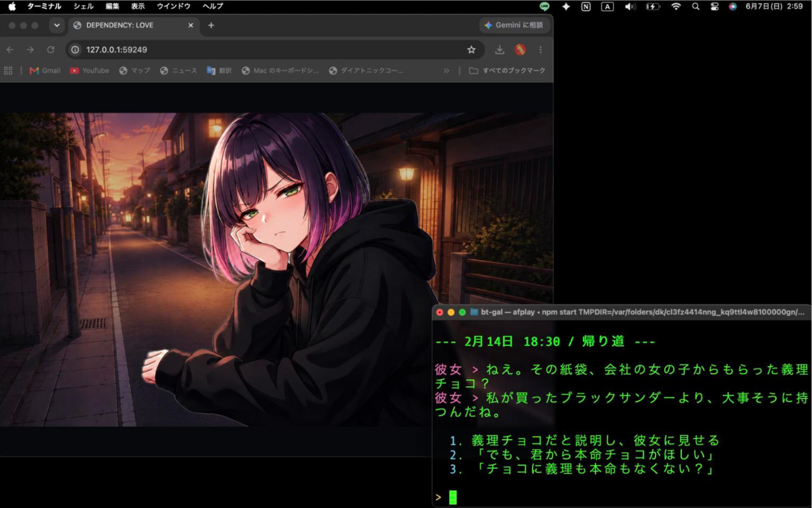
Task: Open the ウインドウ menu
Action: [x=174, y=6]
